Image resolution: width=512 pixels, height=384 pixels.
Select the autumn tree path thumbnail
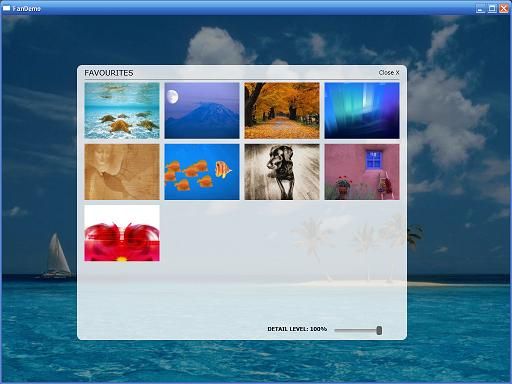282,110
